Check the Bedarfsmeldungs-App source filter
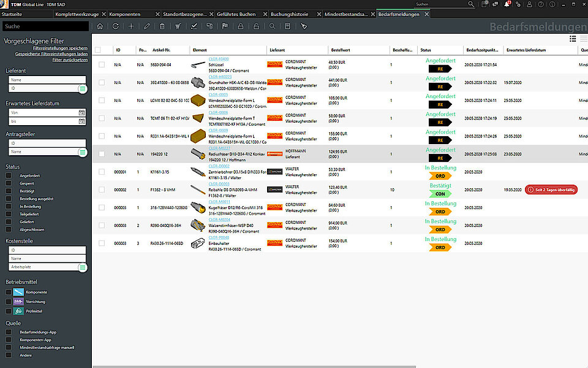The image size is (588, 368). [x=9, y=332]
